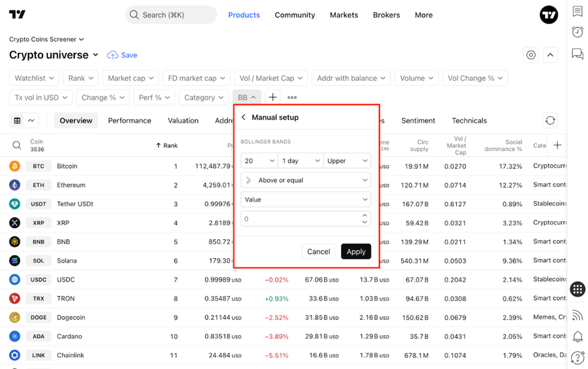The height and width of the screenshot is (369, 588).
Task: Open the apps grid icon in right sidebar
Action: point(578,289)
